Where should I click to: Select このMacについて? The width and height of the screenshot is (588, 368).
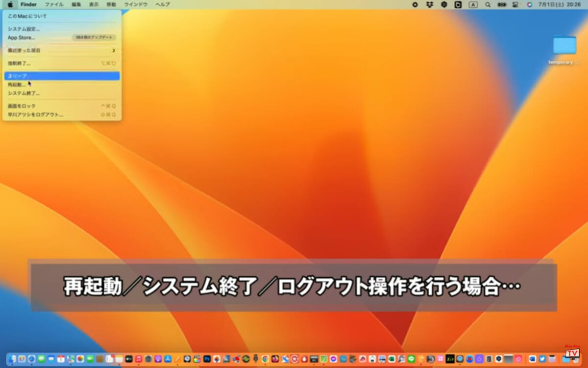click(x=62, y=16)
